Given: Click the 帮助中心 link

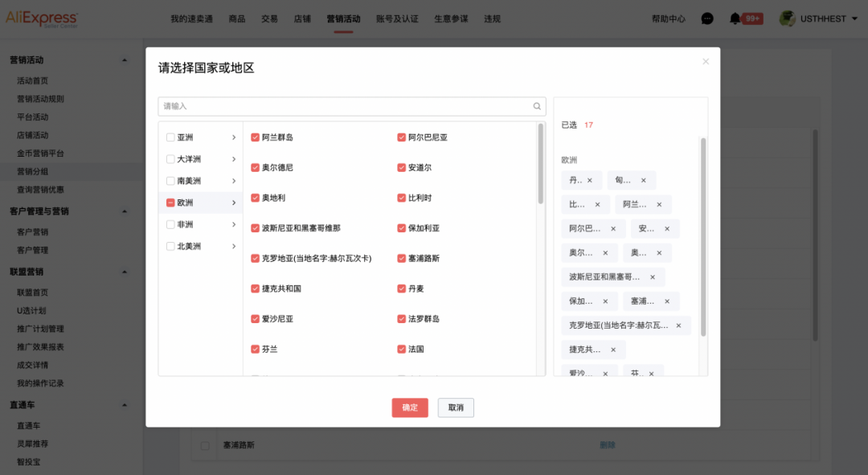Looking at the screenshot, I should coord(668,18).
